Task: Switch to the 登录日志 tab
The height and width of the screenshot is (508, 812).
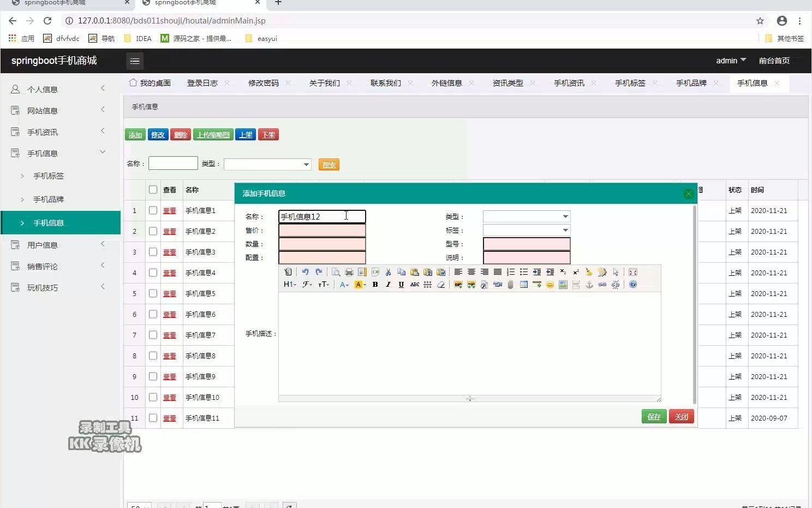Action: 202,83
